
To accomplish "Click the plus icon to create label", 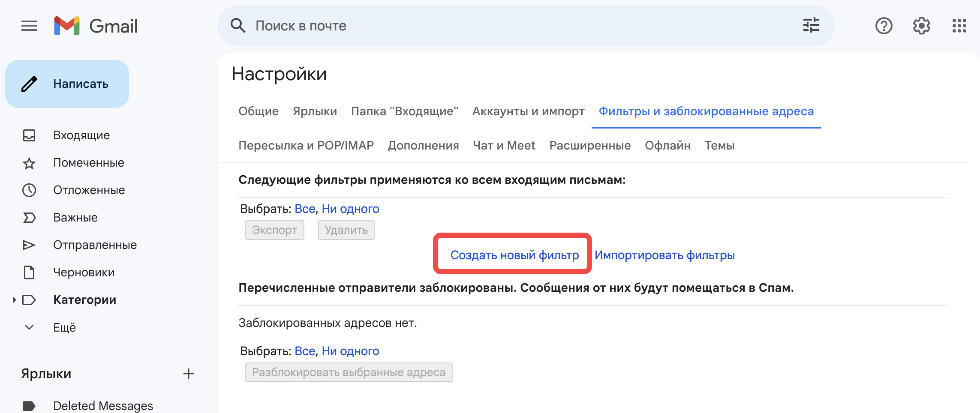I will [x=188, y=374].
